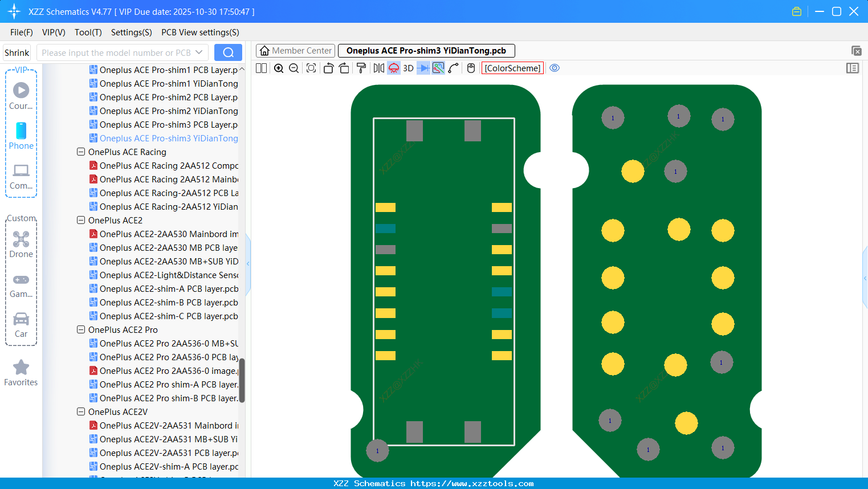Open the Course category in the sidebar
This screenshot has width=868, height=489.
(x=21, y=96)
